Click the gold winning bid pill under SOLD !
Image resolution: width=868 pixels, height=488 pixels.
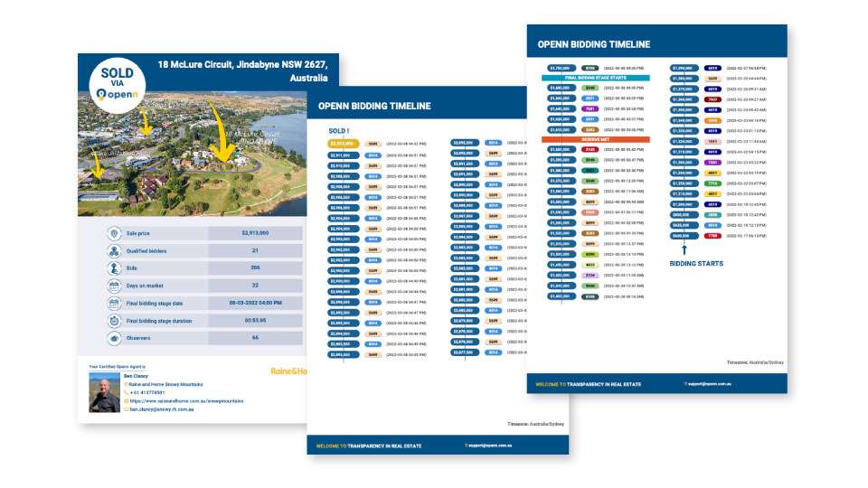coord(344,144)
